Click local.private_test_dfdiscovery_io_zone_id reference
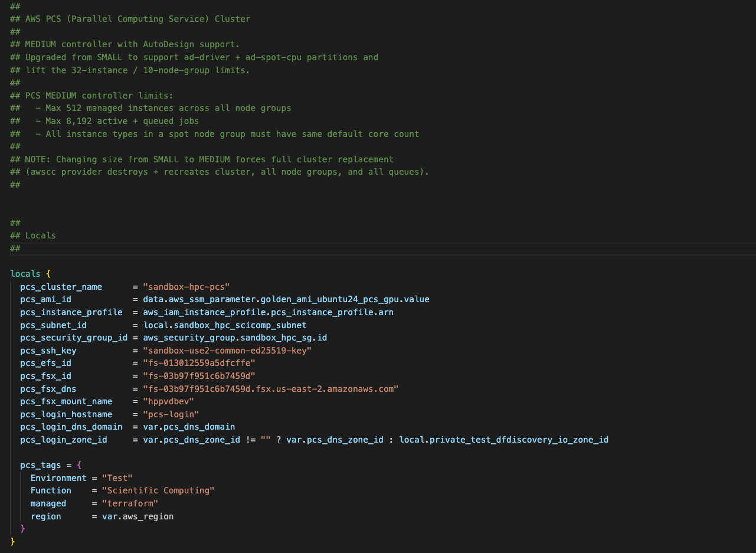756x553 pixels. click(x=503, y=440)
